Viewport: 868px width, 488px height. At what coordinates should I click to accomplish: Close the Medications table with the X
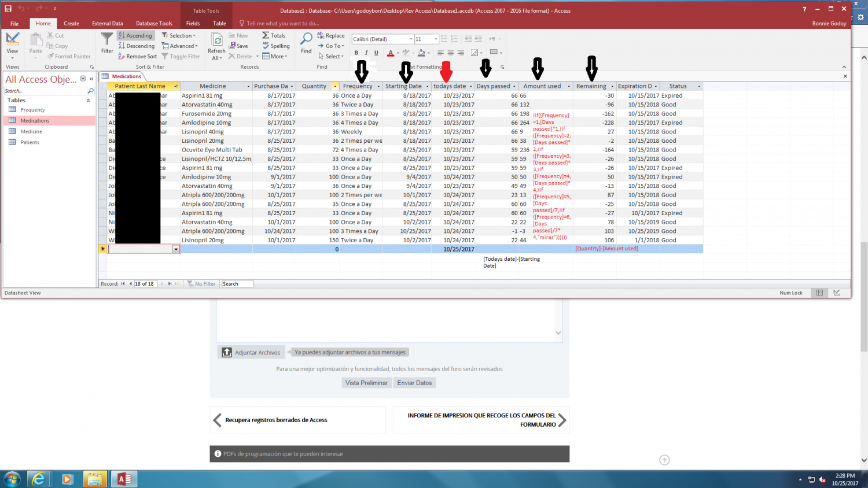845,76
